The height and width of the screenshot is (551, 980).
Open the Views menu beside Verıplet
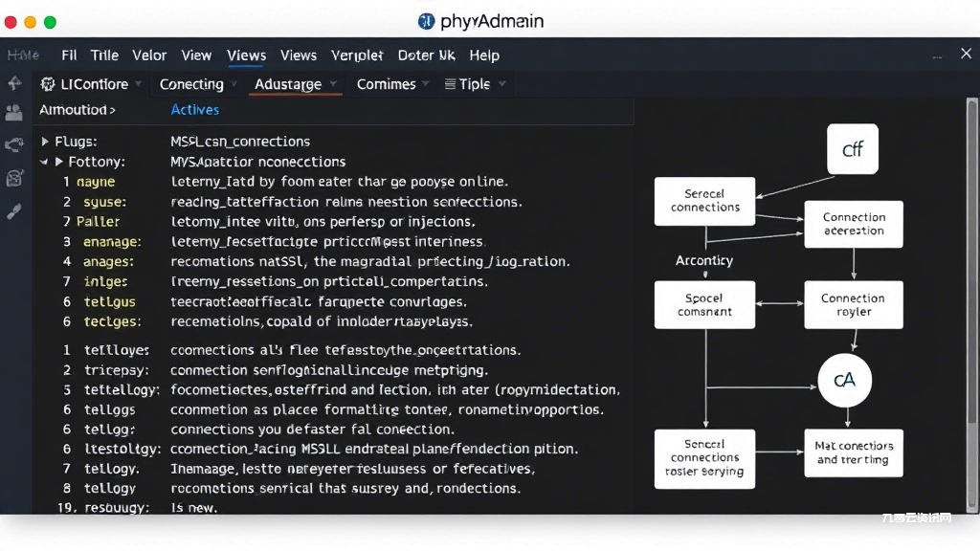click(299, 55)
